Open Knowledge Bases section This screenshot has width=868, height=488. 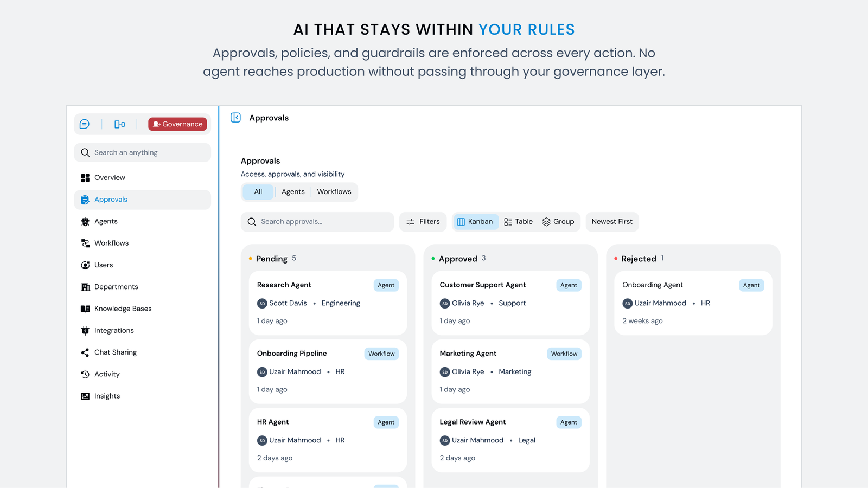click(123, 309)
